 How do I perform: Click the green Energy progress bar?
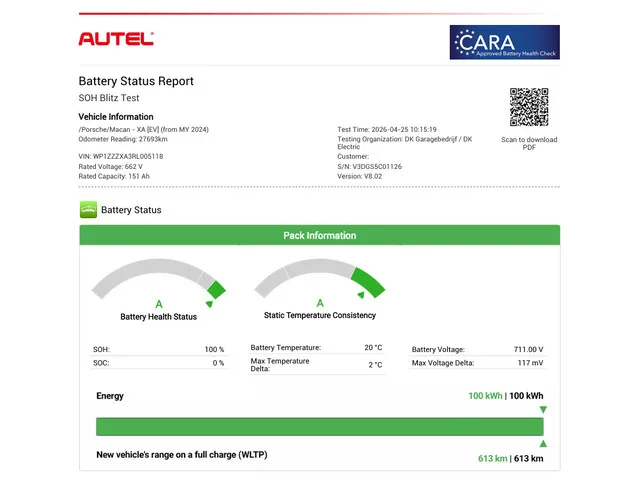[x=320, y=427]
